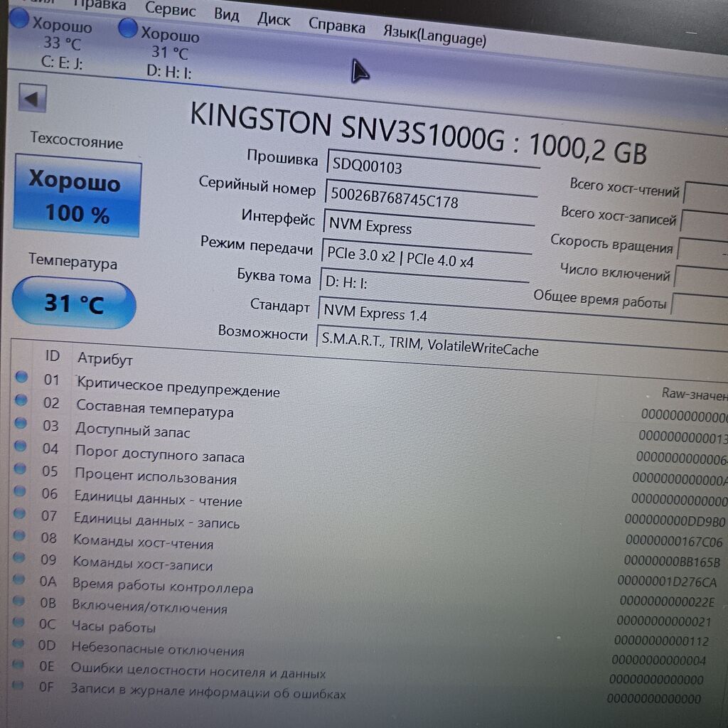
Task: Click status dot for attribute 05
Action: tap(20, 469)
